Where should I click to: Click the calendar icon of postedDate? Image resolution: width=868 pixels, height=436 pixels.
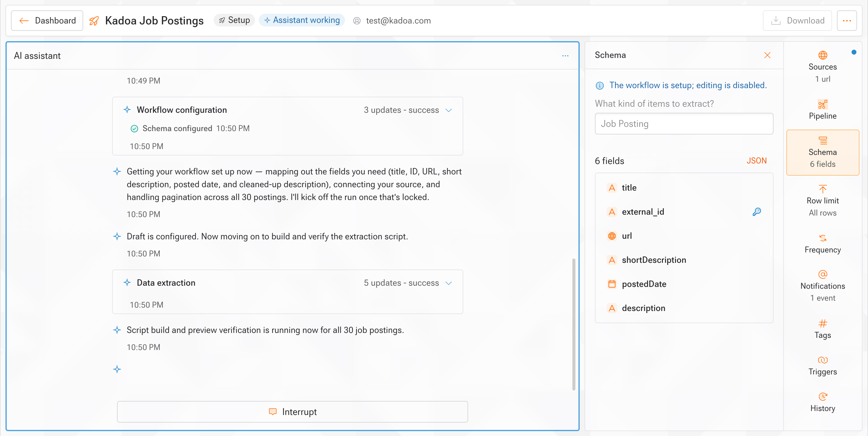(x=612, y=284)
